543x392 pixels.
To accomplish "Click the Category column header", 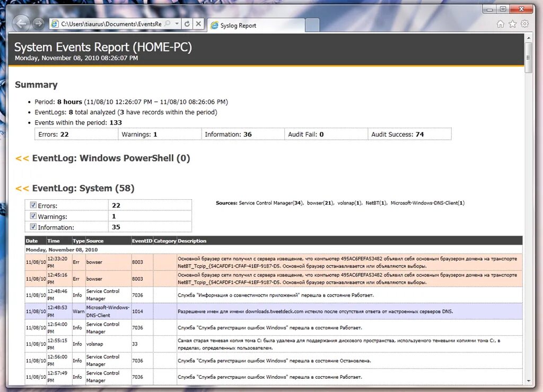I will coord(165,241).
